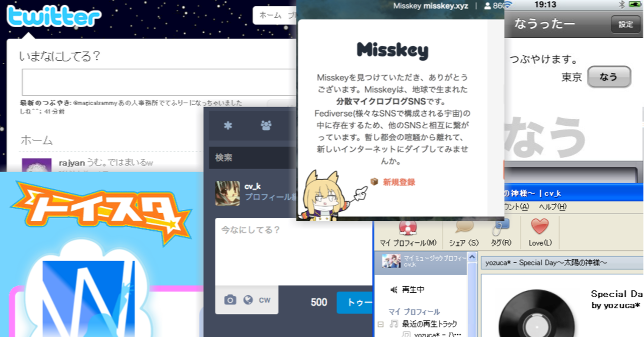Click the @magicalsammy mention in the latest tweet
The width and height of the screenshot is (644, 337).
95,103
